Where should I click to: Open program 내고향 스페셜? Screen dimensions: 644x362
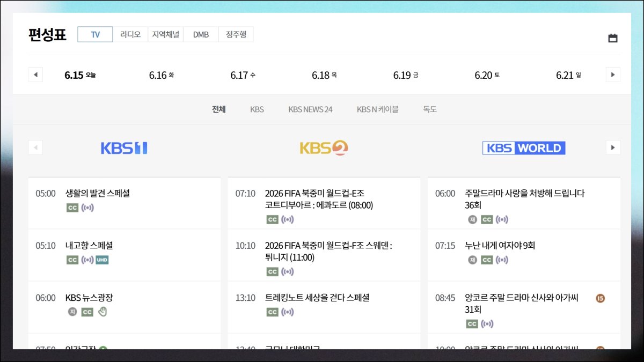tap(89, 246)
